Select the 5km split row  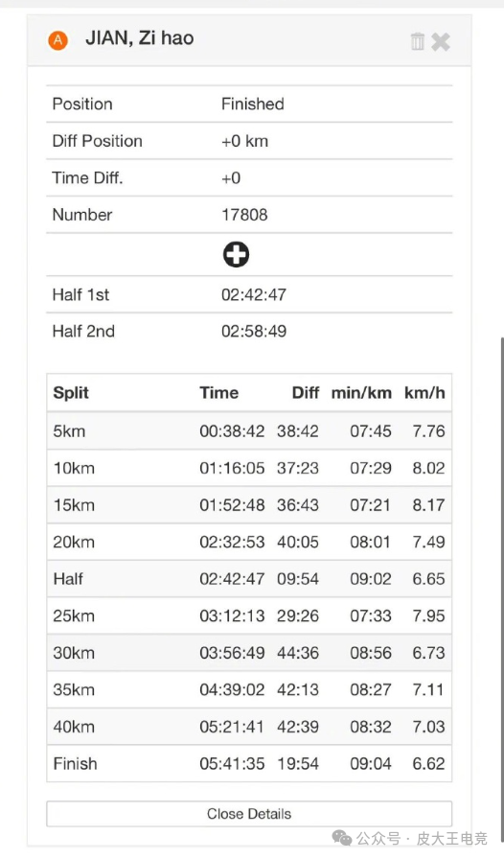pyautogui.click(x=249, y=431)
